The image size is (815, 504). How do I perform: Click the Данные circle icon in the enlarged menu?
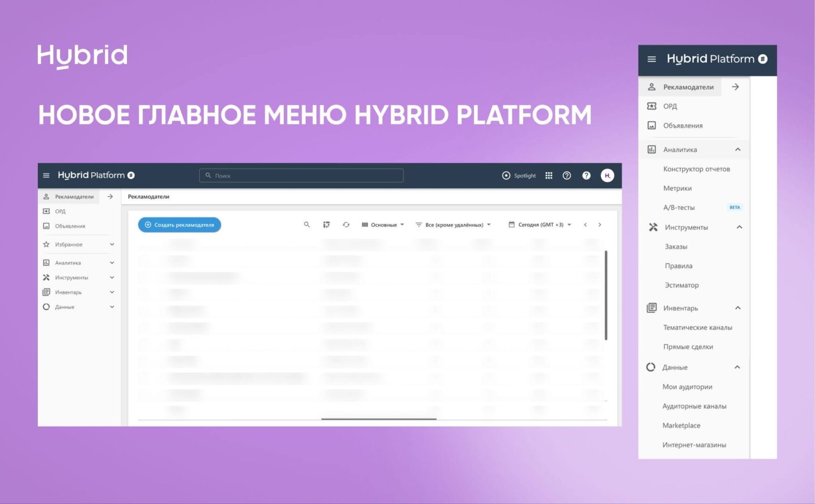pyautogui.click(x=651, y=367)
